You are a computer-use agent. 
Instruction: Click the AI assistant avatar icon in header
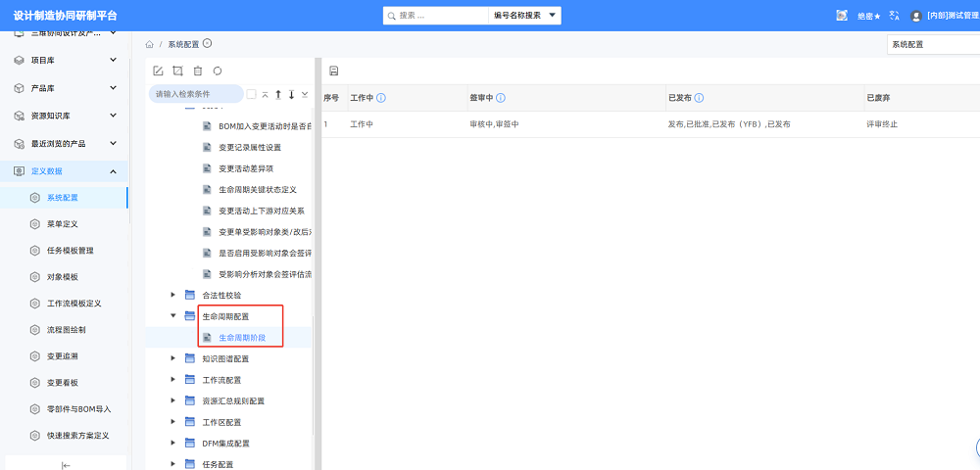[x=842, y=16]
